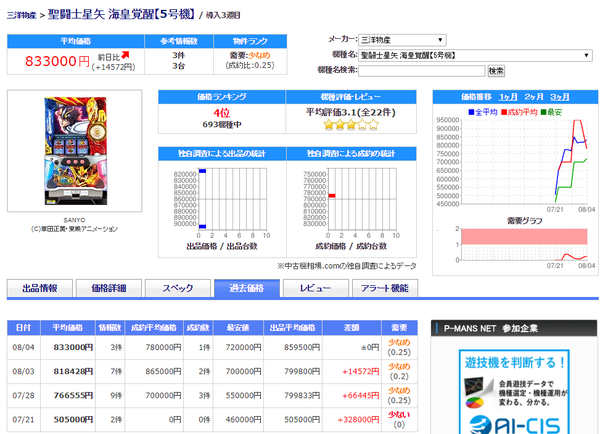Click the 766555円 average price cell

[68, 395]
